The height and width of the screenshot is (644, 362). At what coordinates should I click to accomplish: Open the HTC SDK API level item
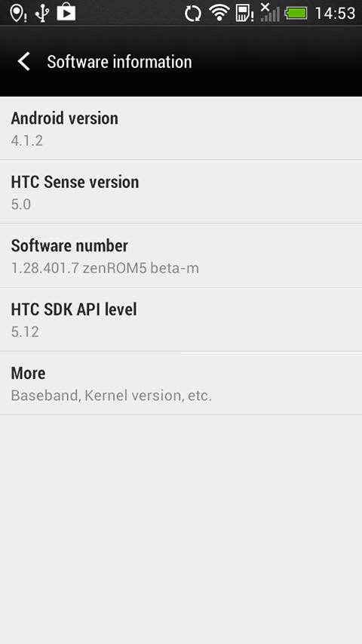(181, 319)
